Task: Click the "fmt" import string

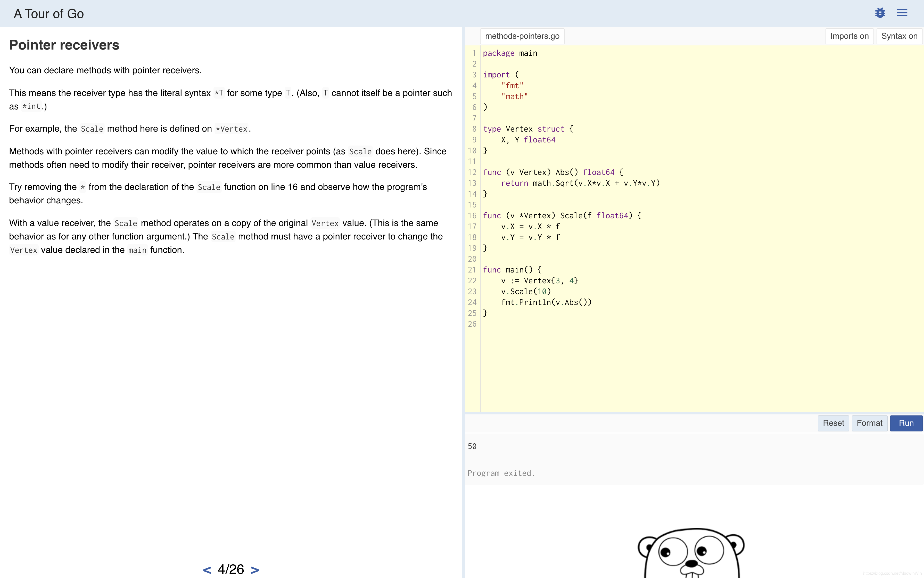Action: [512, 86]
